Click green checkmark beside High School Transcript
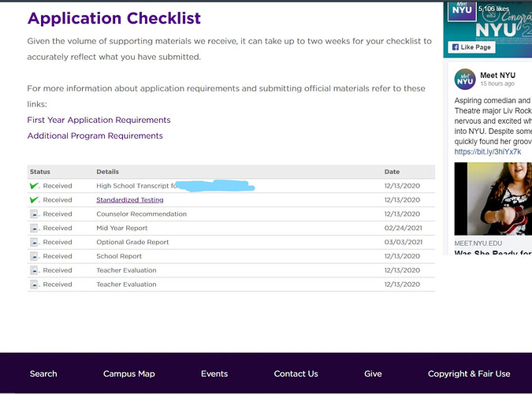This screenshot has height=394, width=532. click(x=34, y=186)
